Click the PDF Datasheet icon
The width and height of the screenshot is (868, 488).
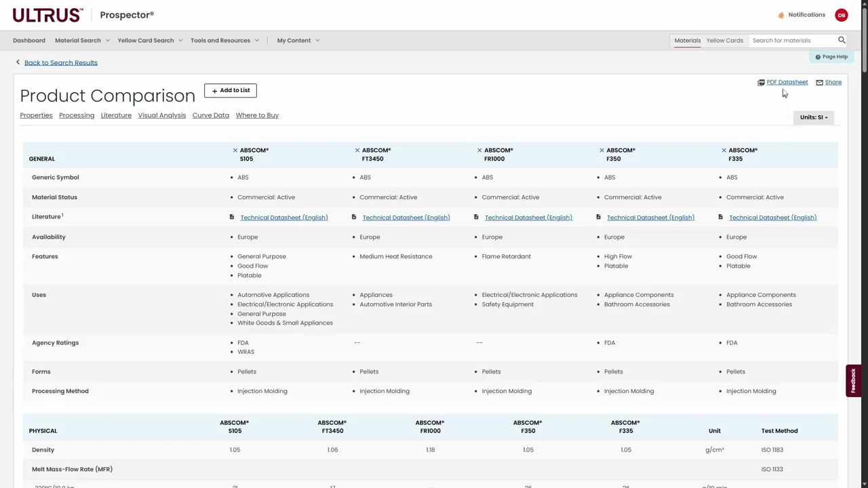tap(761, 83)
